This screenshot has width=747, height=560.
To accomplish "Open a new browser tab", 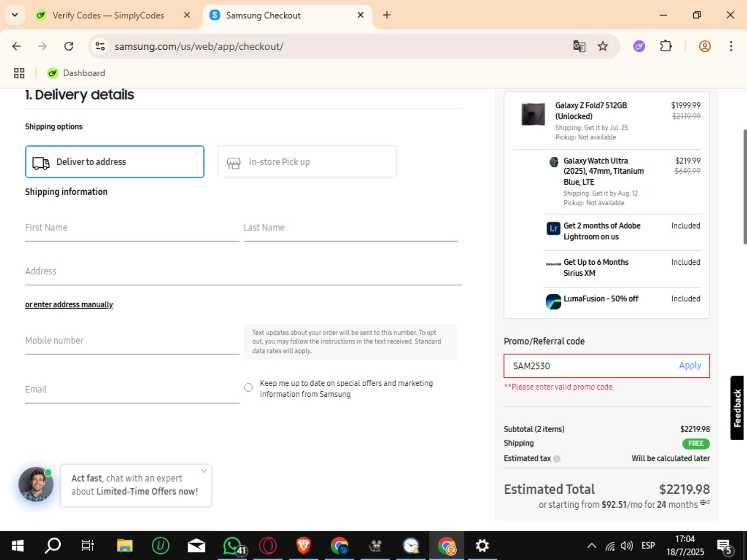I will point(387,15).
